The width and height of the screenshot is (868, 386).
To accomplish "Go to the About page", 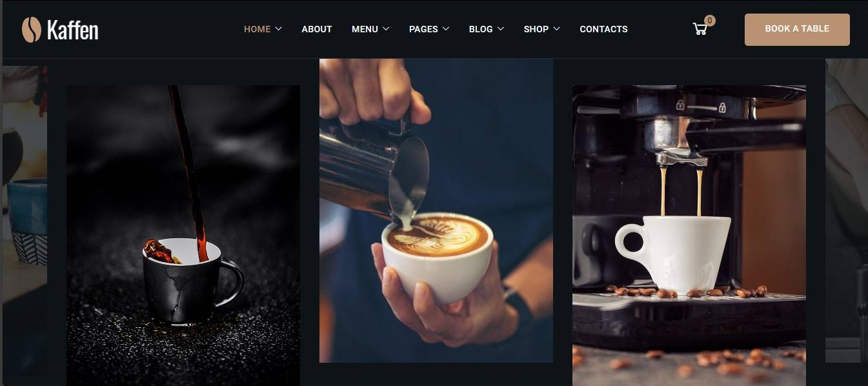I will point(317,29).
